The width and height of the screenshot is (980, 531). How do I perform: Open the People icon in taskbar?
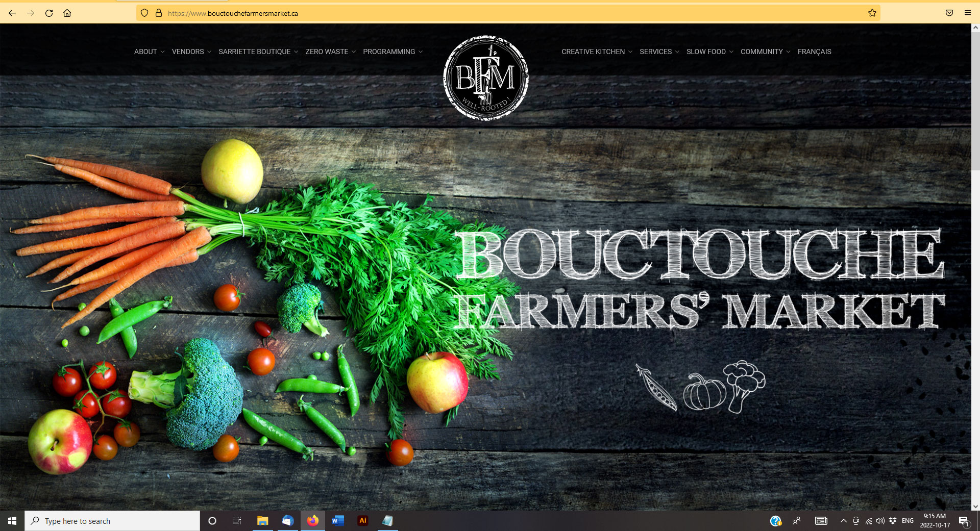tap(797, 521)
